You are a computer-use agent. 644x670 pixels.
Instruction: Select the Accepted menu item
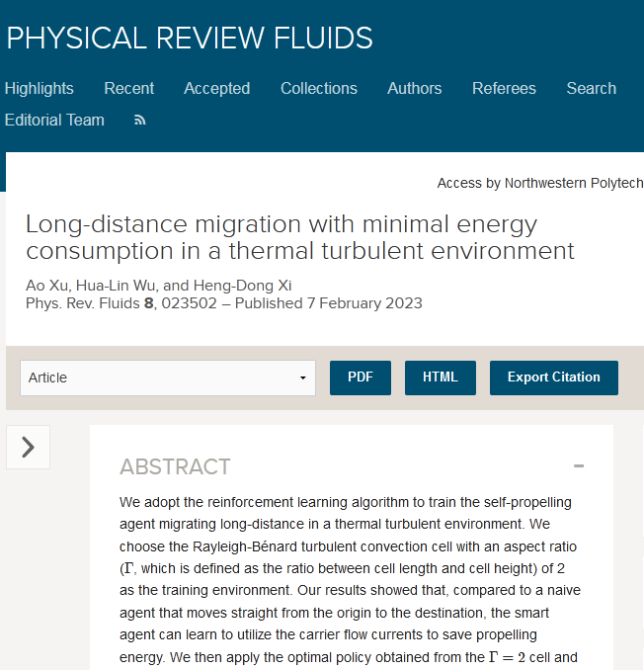[217, 88]
